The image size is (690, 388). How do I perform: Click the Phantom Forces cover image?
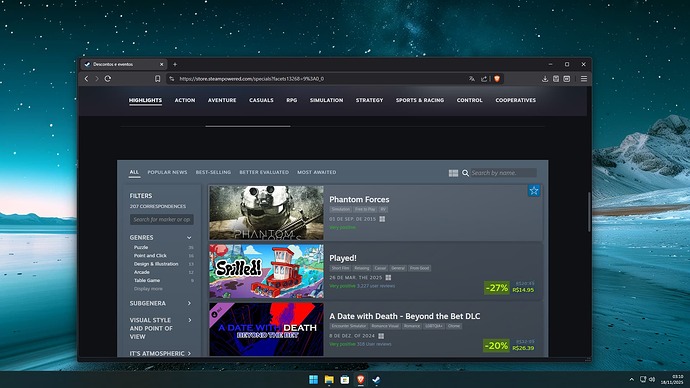(x=266, y=212)
